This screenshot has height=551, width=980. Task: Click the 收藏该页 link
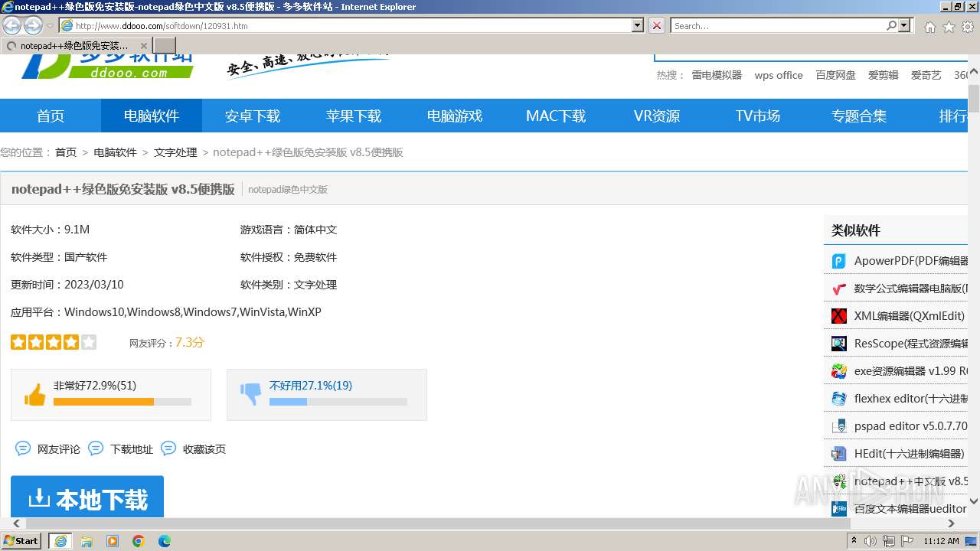[204, 449]
